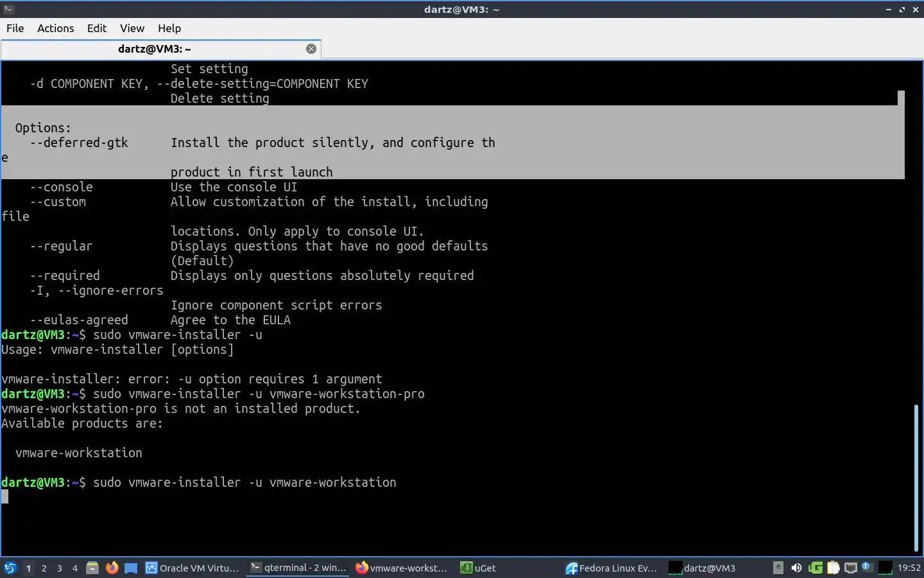This screenshot has width=924, height=578.
Task: Click the 'Usage: vmware-installer [options]' line
Action: pyautogui.click(x=117, y=349)
